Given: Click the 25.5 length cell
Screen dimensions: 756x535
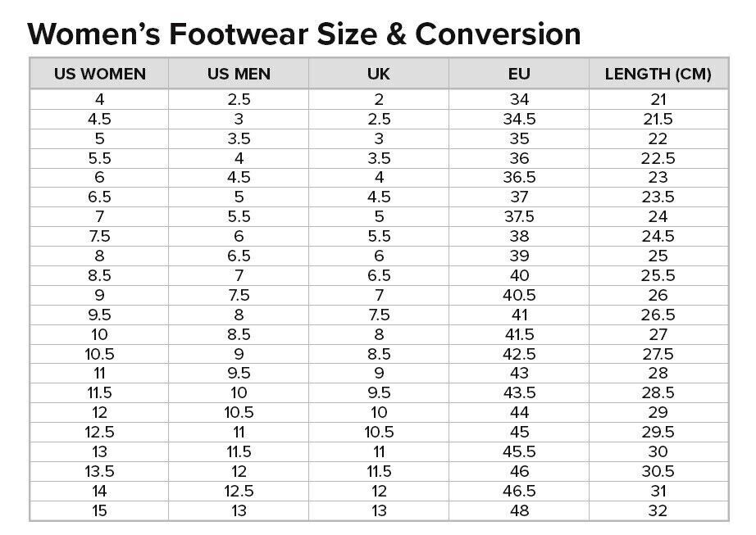Looking at the screenshot, I should point(658,275).
